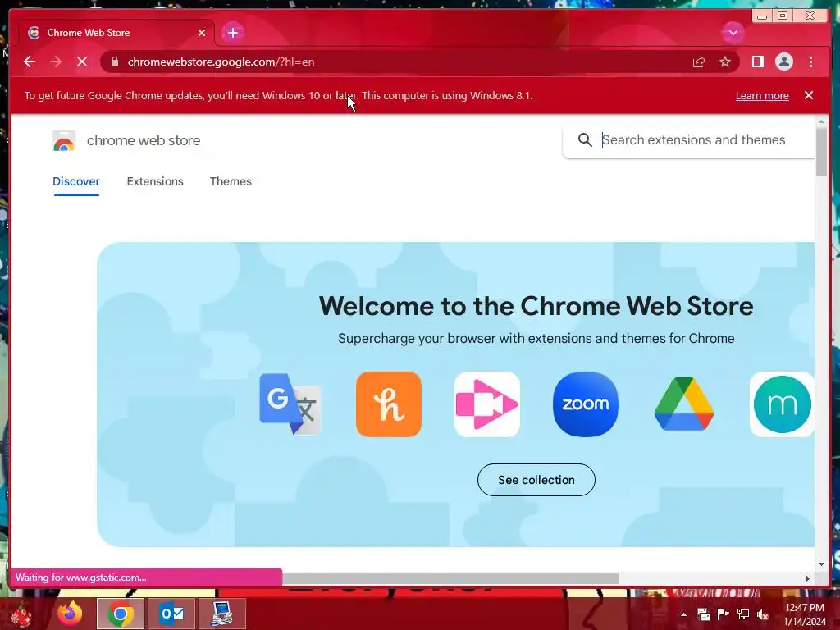The image size is (840, 630).
Task: Open the Google Drive extension icon
Action: coord(683,404)
